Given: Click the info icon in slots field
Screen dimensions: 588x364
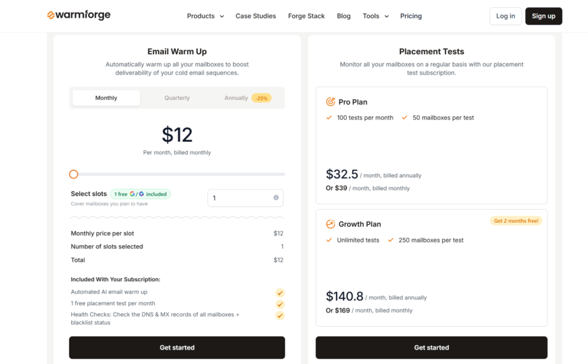Looking at the screenshot, I should pyautogui.click(x=276, y=198).
